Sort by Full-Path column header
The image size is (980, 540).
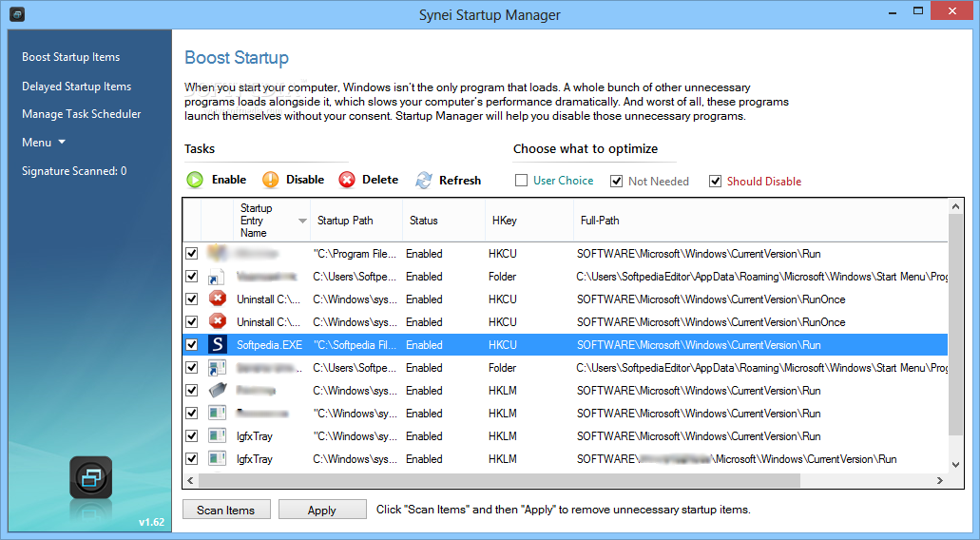pos(760,220)
